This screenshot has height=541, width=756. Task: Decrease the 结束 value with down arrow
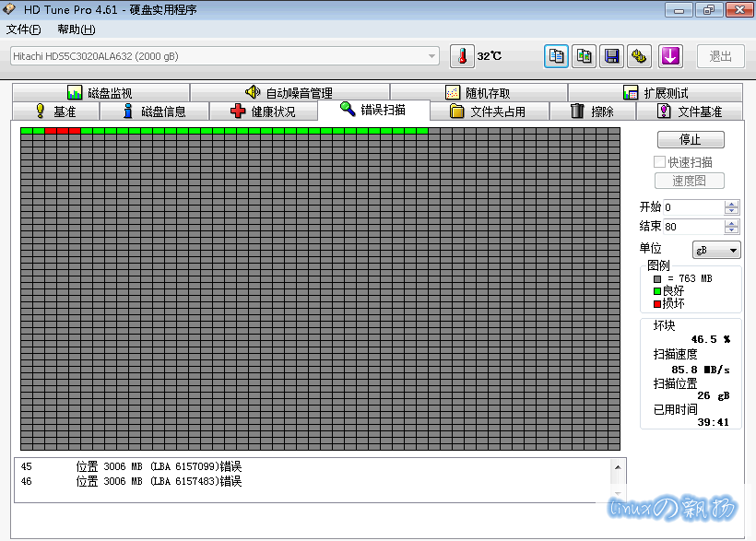(x=731, y=230)
